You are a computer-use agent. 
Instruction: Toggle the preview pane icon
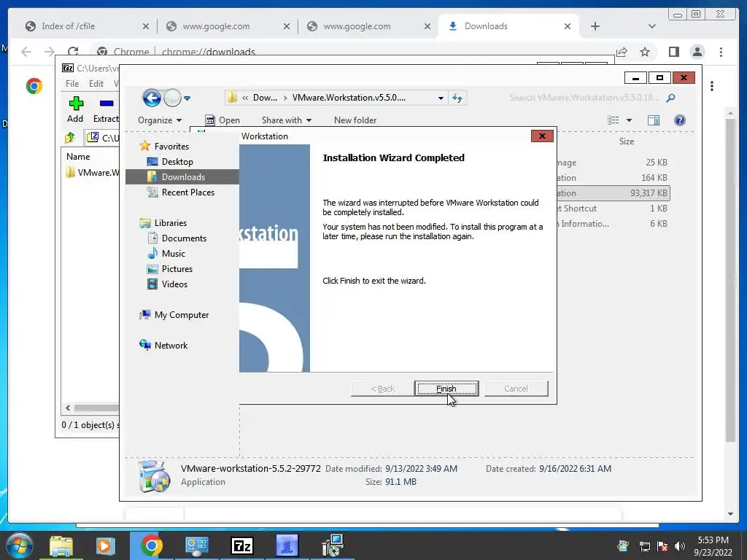[x=654, y=120]
